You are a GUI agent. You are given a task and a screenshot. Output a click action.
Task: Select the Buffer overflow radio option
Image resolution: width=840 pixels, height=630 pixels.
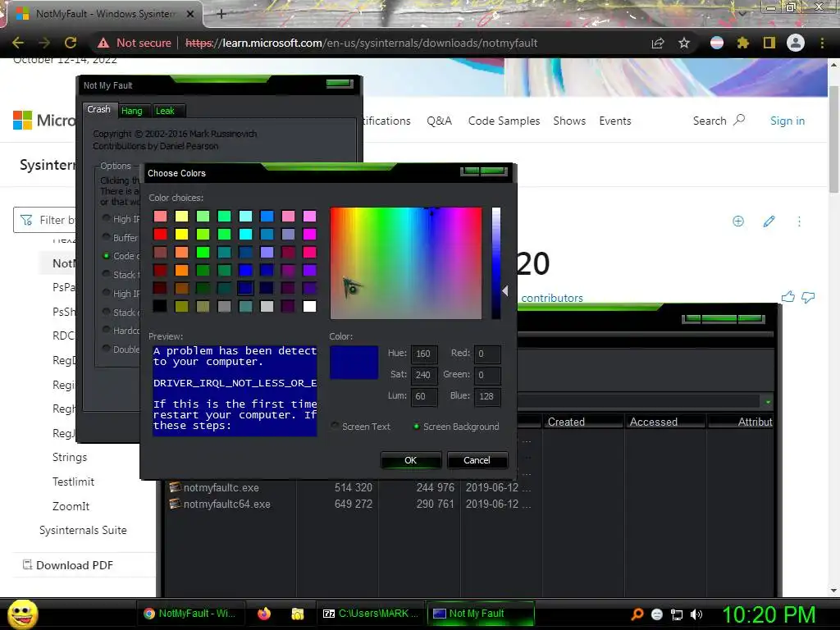pos(107,237)
